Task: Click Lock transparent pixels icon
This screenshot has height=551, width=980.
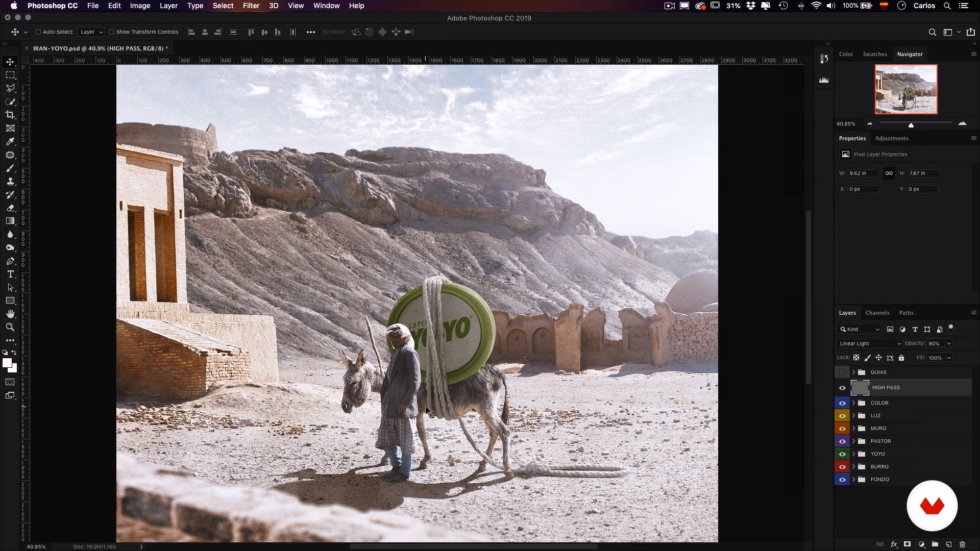Action: pyautogui.click(x=856, y=358)
